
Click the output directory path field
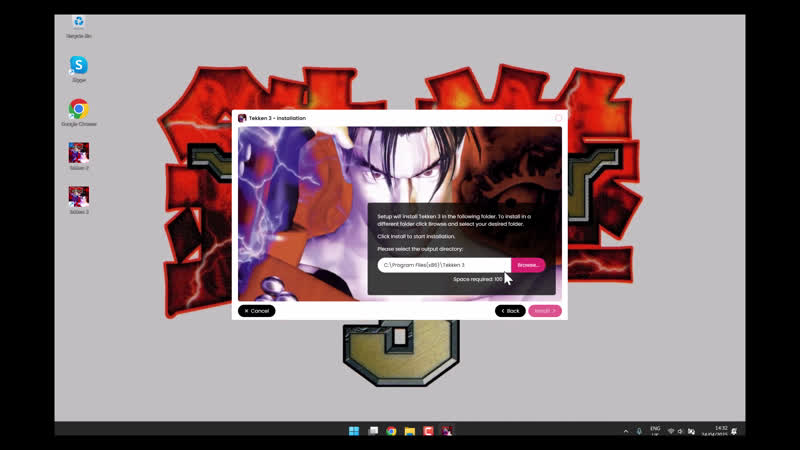444,265
